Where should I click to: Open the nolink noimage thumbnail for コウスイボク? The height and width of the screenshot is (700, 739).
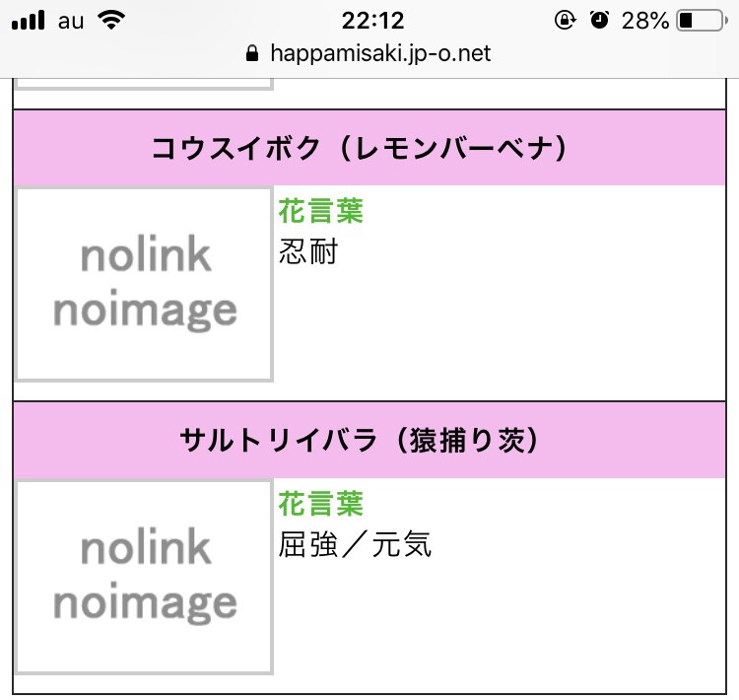144,284
